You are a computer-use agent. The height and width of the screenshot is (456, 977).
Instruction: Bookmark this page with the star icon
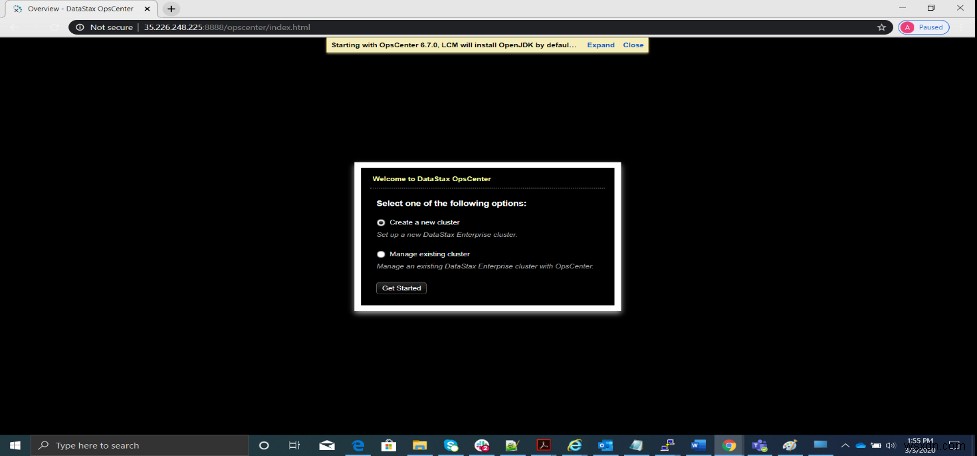pos(882,27)
